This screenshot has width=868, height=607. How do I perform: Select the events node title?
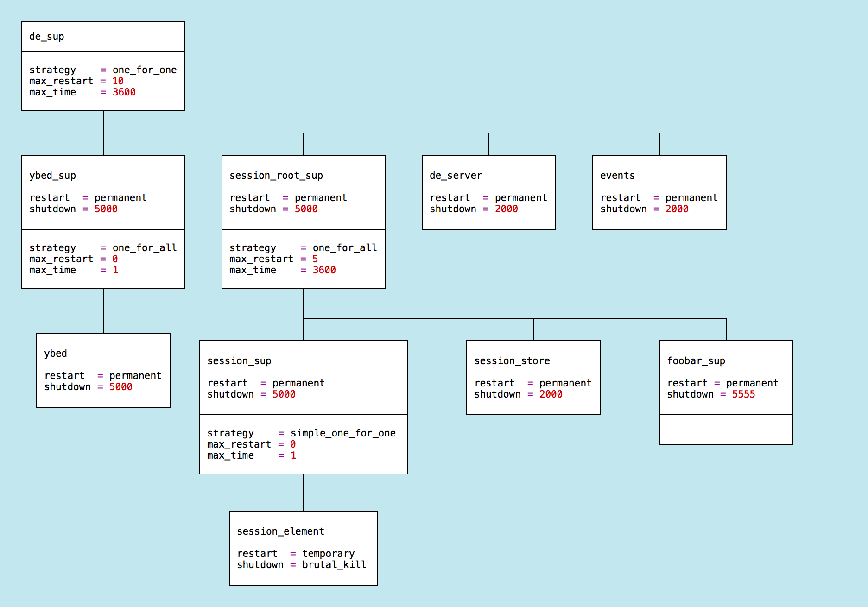point(617,176)
